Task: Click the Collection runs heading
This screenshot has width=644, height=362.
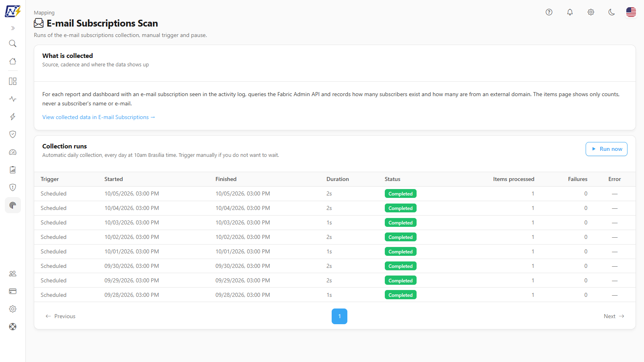Action: 64,146
